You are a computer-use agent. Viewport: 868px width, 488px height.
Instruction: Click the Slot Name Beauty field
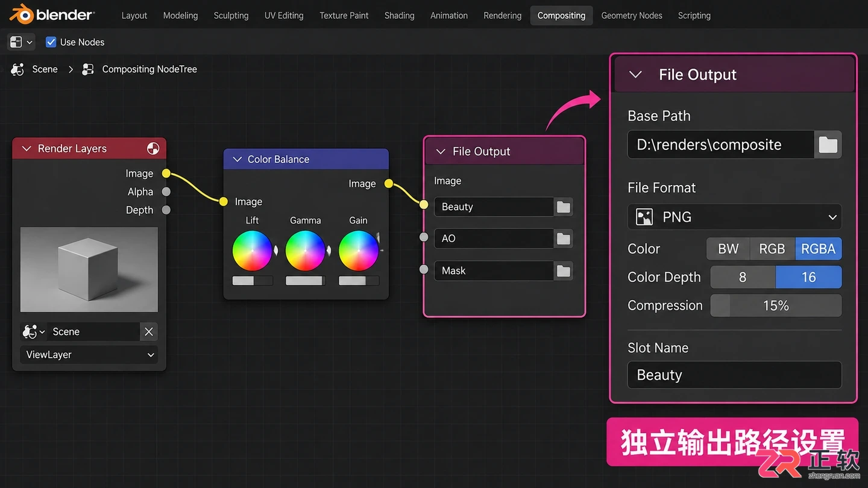point(734,375)
